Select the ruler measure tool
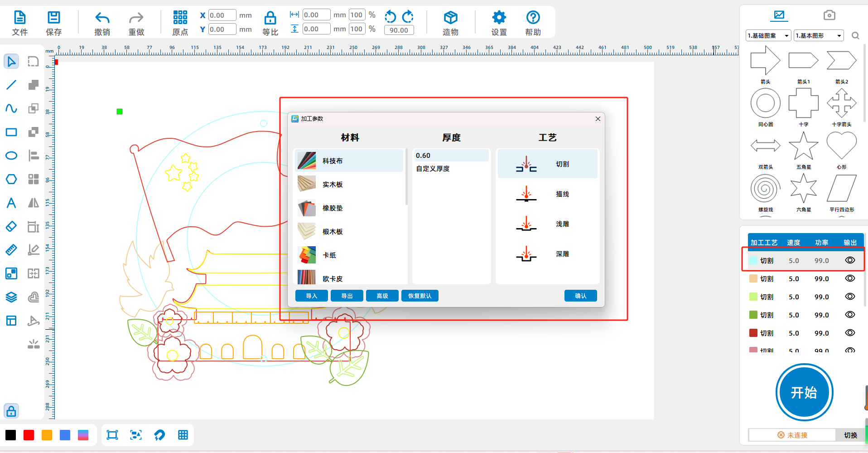This screenshot has height=453, width=868. point(11,250)
